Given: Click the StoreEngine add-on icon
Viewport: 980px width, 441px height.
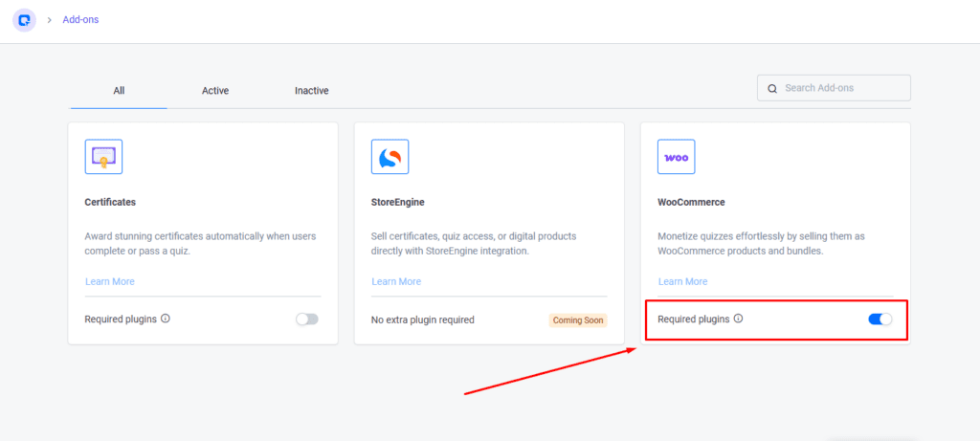Looking at the screenshot, I should point(390,156).
